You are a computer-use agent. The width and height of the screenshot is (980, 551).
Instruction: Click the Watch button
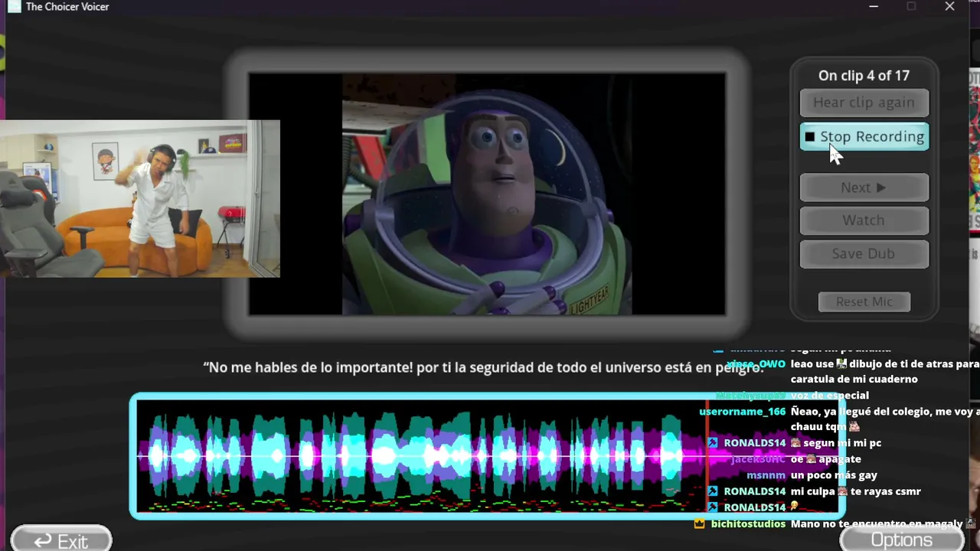point(864,220)
